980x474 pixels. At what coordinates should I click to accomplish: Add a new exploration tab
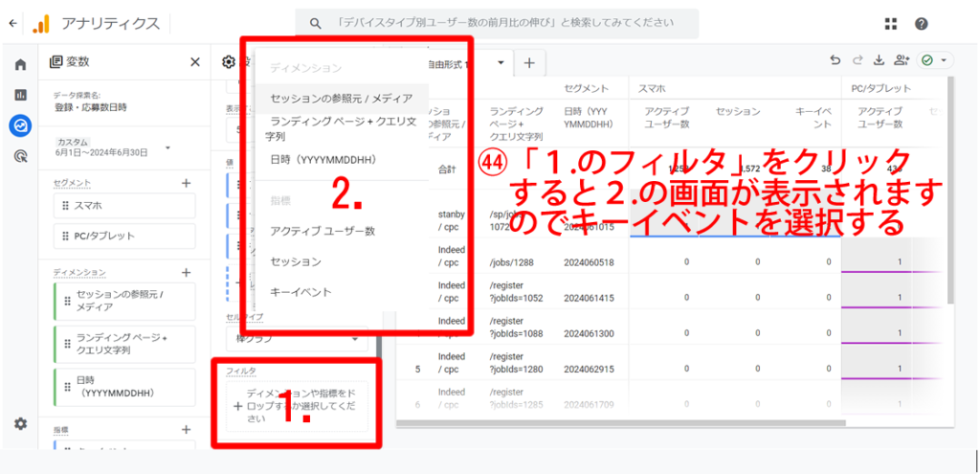pyautogui.click(x=529, y=62)
